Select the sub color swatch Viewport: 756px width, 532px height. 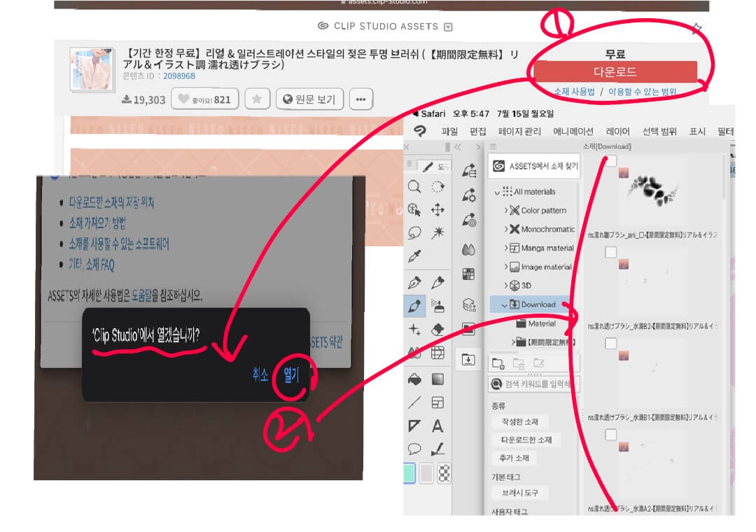426,473
